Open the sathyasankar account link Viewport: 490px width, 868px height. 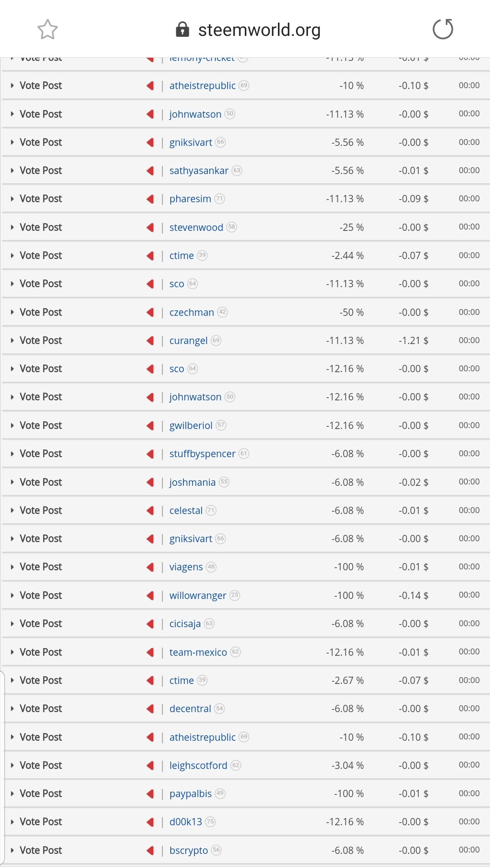[x=199, y=170]
